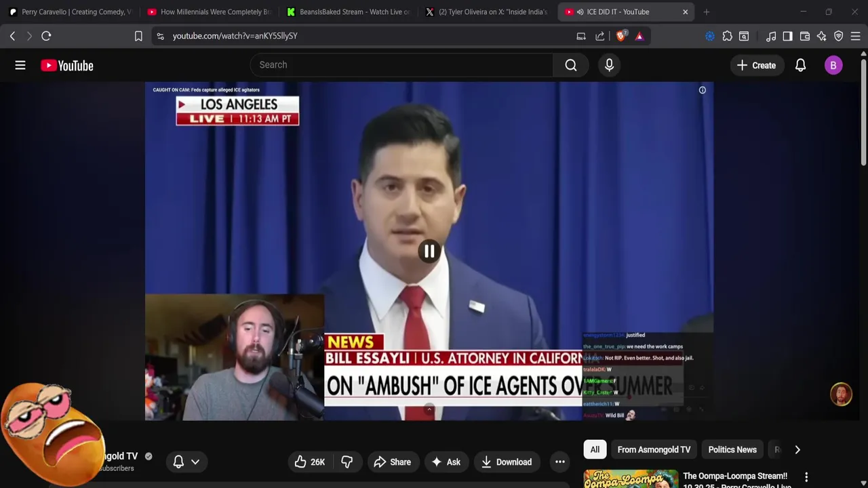This screenshot has width=868, height=488.
Task: Open the channel subscription notification bell dropdown
Action: [186, 462]
